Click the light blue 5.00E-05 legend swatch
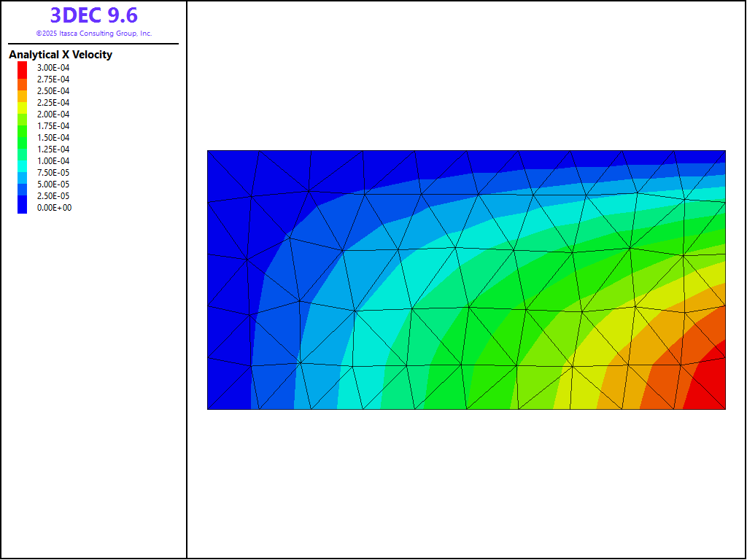The image size is (747, 560). [22, 184]
